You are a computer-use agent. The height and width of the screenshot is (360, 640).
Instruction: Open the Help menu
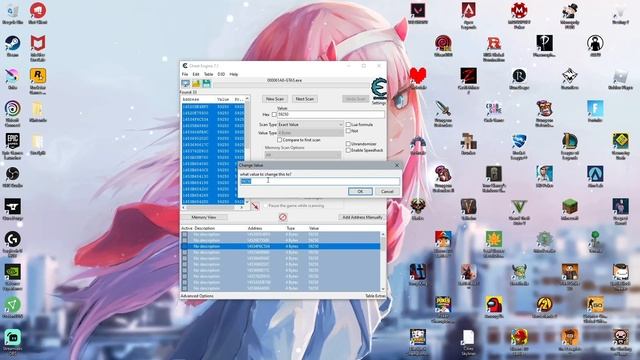click(233, 74)
